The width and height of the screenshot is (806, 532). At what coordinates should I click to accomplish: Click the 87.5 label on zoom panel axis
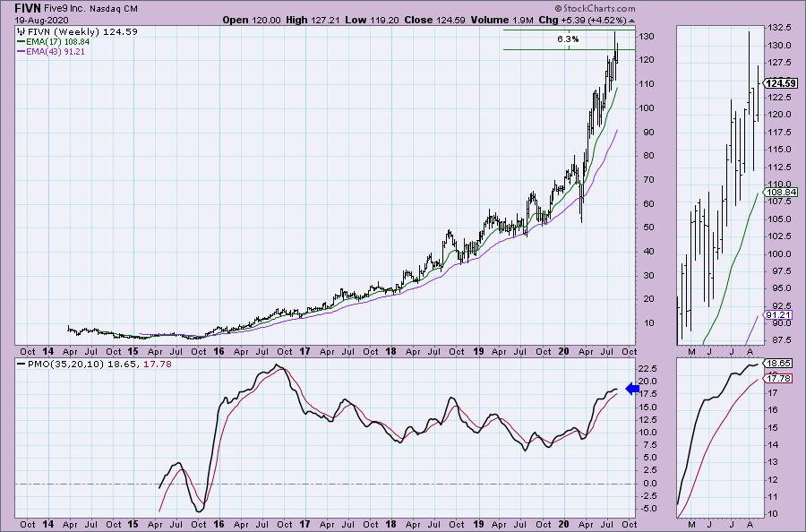coord(780,340)
